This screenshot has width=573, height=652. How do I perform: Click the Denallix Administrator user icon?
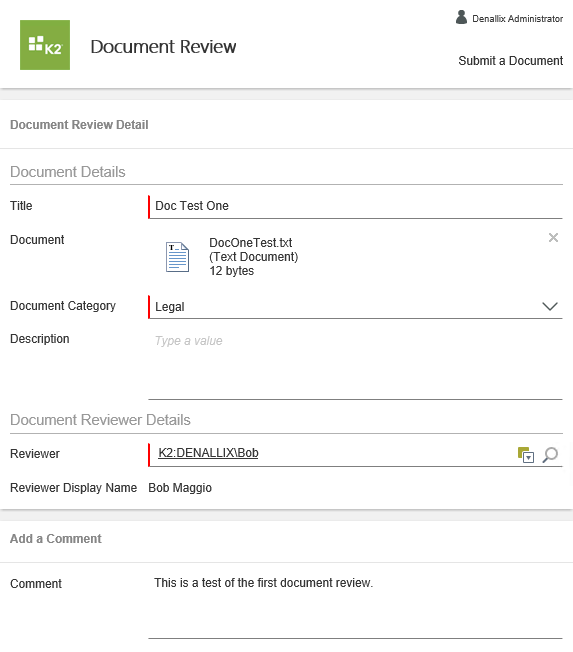click(461, 17)
